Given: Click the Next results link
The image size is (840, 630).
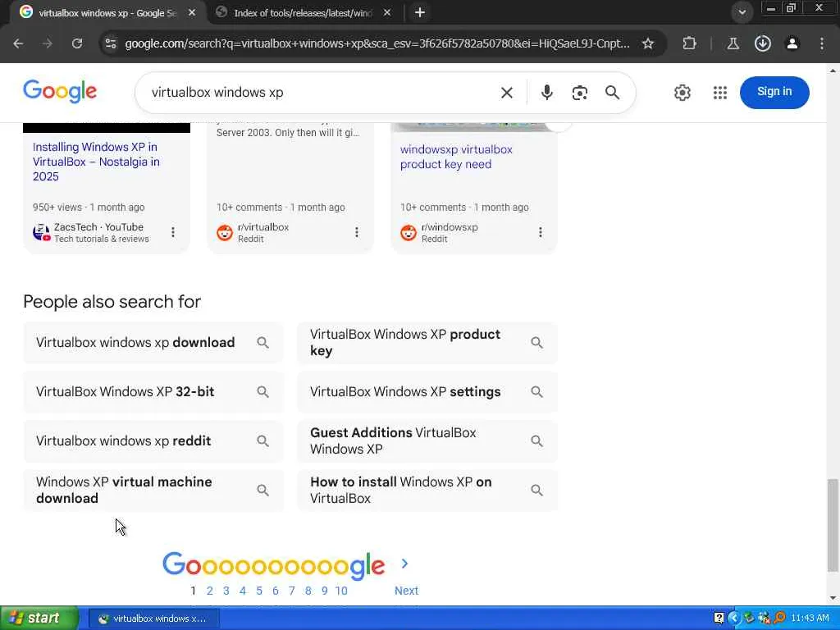Looking at the screenshot, I should [x=406, y=591].
